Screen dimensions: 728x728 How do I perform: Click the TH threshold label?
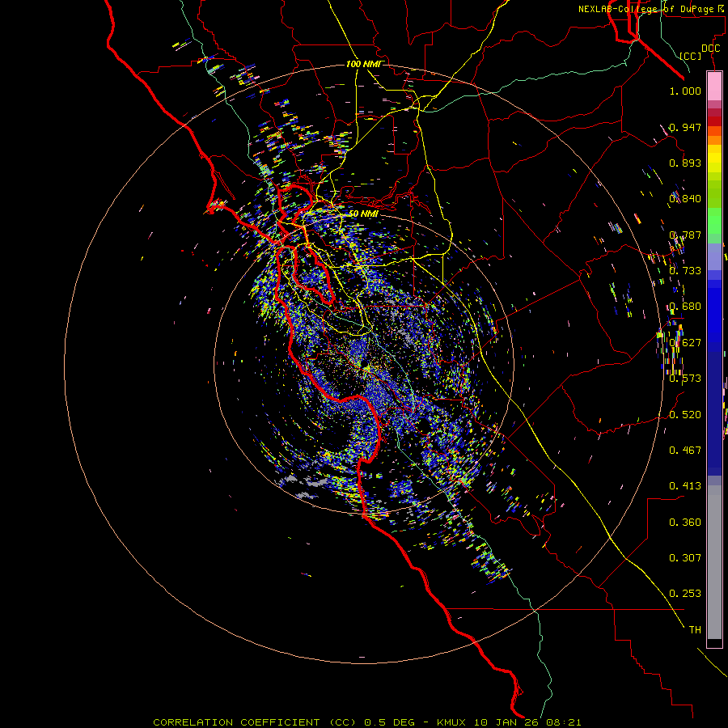point(695,630)
